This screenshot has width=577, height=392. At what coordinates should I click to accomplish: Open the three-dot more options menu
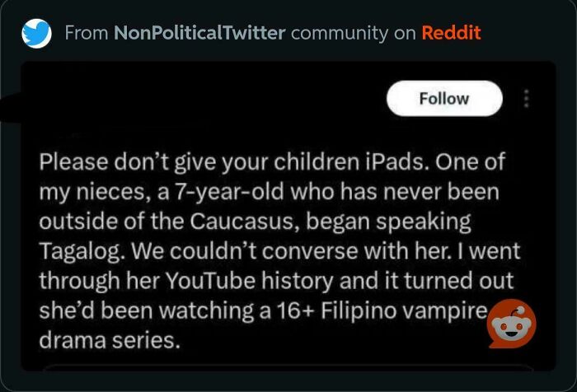526,98
